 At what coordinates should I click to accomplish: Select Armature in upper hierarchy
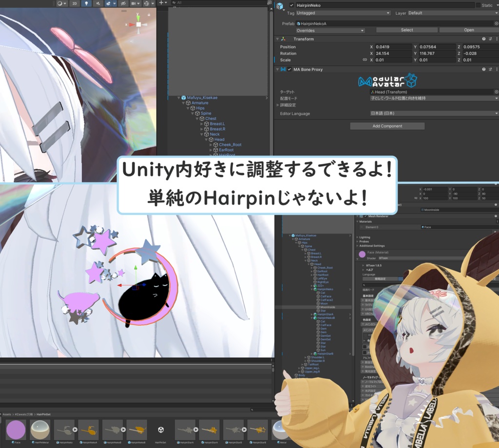tap(199, 103)
